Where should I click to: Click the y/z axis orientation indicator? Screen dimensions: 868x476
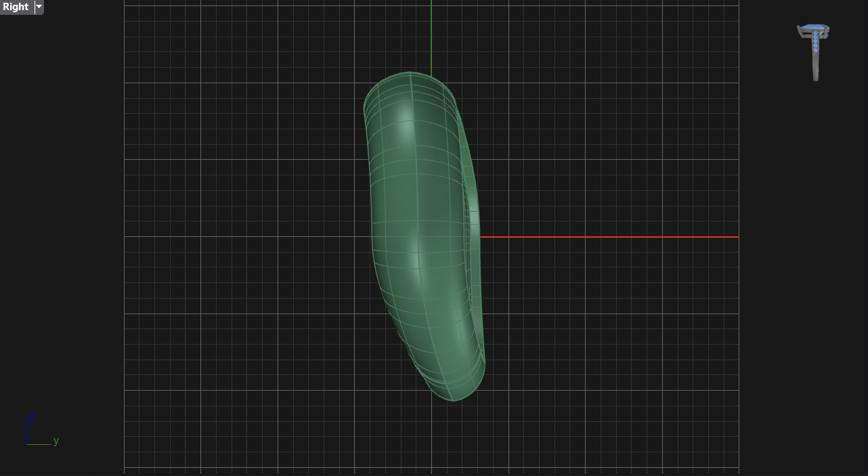[42, 430]
